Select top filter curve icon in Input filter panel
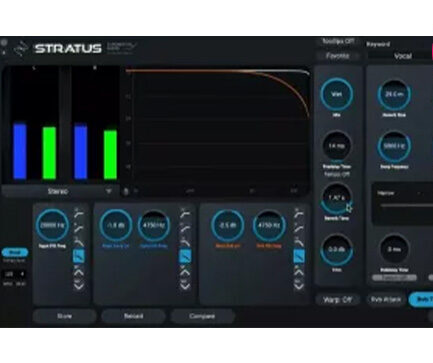The height and width of the screenshot is (363, 433). point(79,212)
